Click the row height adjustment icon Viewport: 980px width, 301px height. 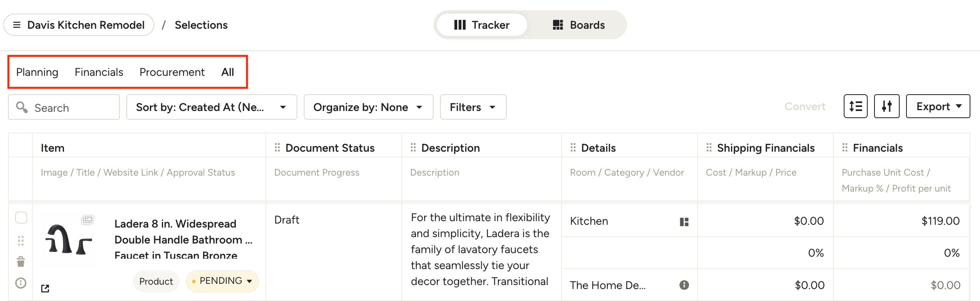855,106
